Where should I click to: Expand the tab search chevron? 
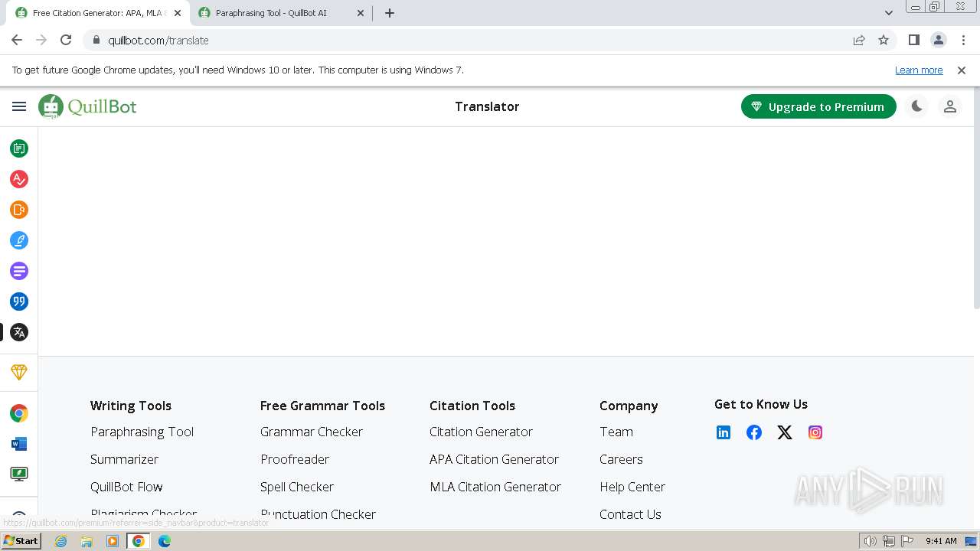889,13
